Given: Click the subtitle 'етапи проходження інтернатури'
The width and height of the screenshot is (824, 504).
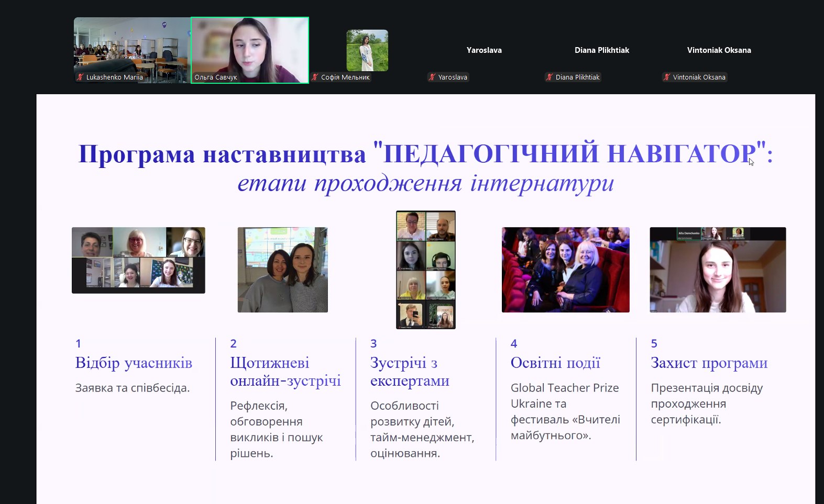Looking at the screenshot, I should tap(426, 184).
